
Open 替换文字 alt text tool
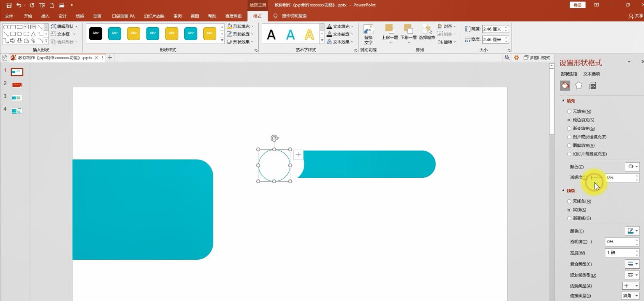pyautogui.click(x=368, y=34)
